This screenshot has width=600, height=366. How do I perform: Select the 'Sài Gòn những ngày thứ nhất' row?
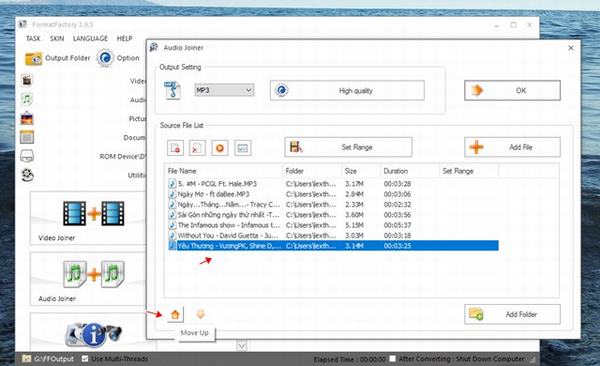pos(333,215)
